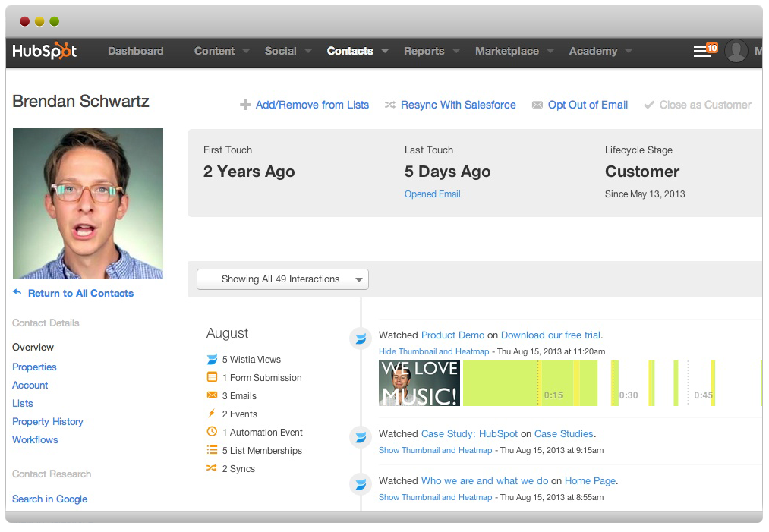Click the heatmap at the 0:15 mark

(553, 395)
